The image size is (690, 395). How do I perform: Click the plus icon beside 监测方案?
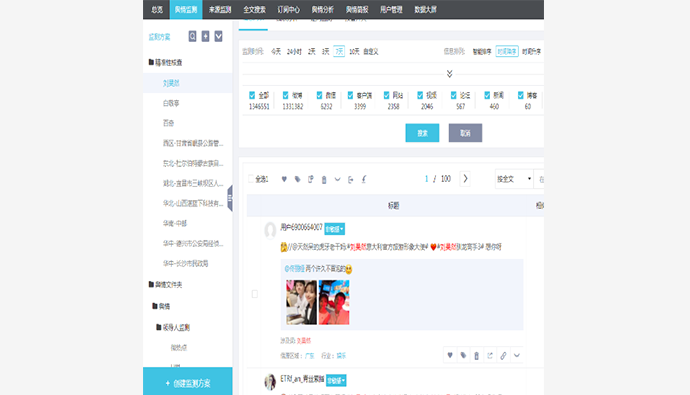point(206,36)
